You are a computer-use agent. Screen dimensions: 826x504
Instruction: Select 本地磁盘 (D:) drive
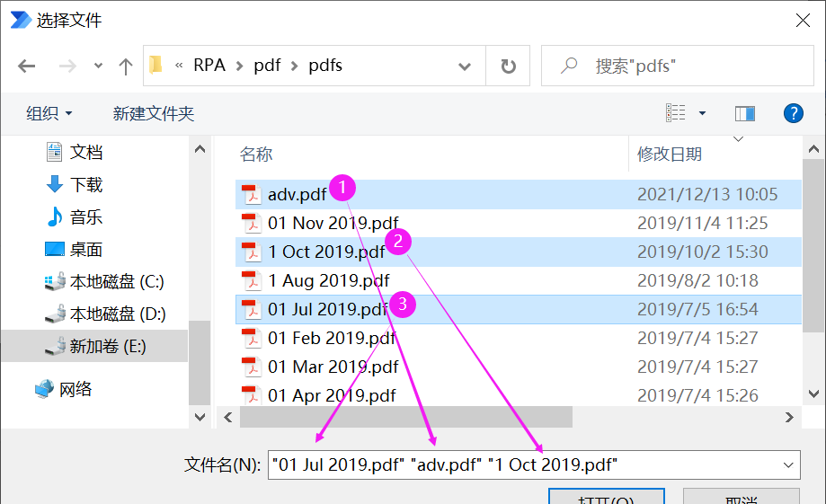point(118,314)
